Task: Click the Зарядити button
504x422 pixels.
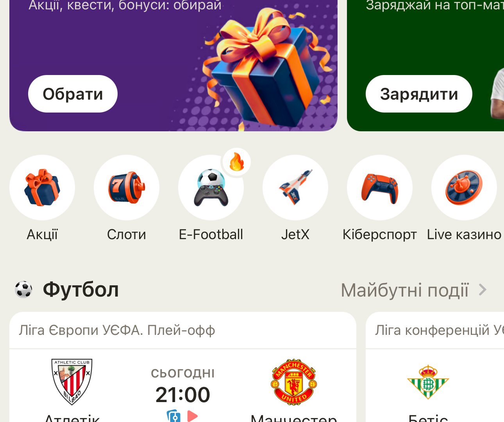Action: coord(419,94)
